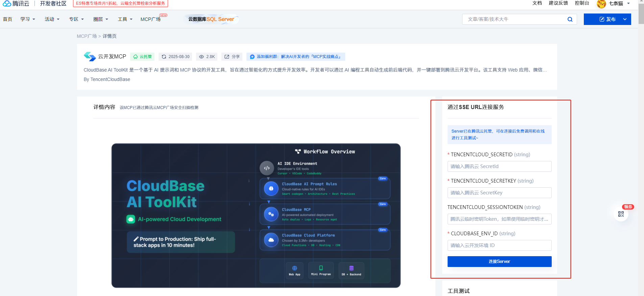Focus the TENCENTCLOUD_SESSIONTOKEN input field
This screenshot has width=644, height=296.
tap(499, 219)
